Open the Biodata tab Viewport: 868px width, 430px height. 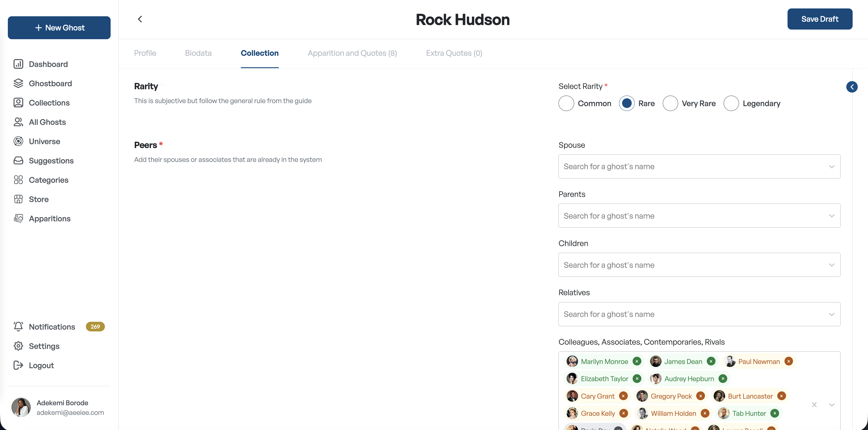pyautogui.click(x=198, y=53)
